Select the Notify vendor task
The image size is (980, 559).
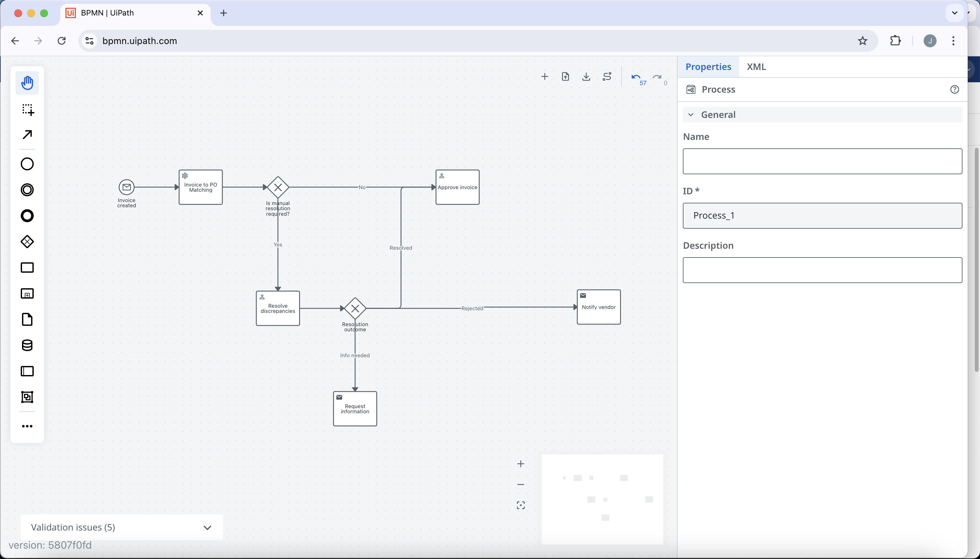[599, 307]
